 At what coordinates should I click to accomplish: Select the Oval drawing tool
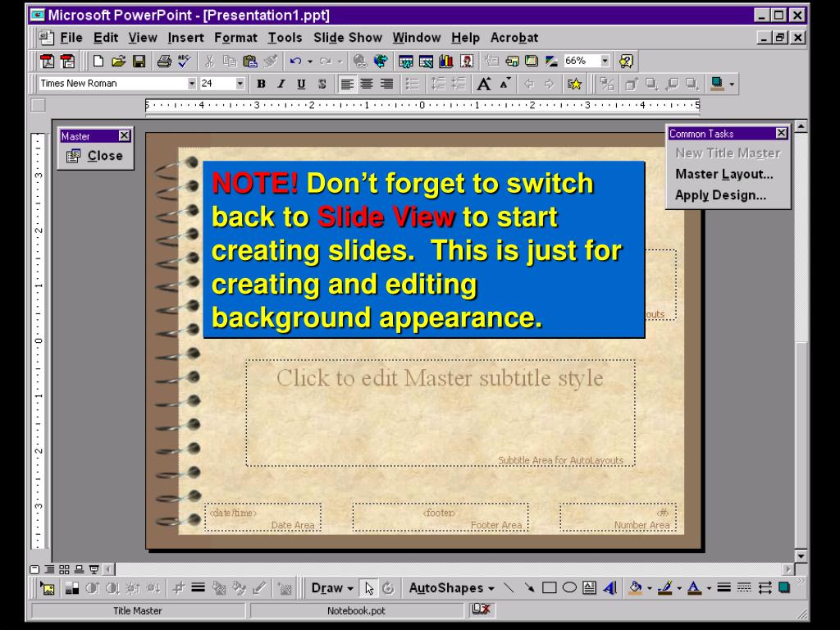pos(568,588)
